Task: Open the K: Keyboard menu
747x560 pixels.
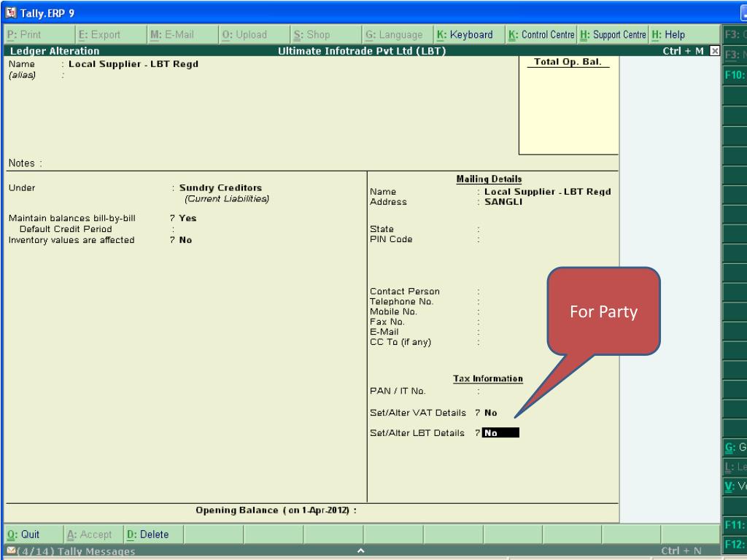Action: pyautogui.click(x=469, y=35)
